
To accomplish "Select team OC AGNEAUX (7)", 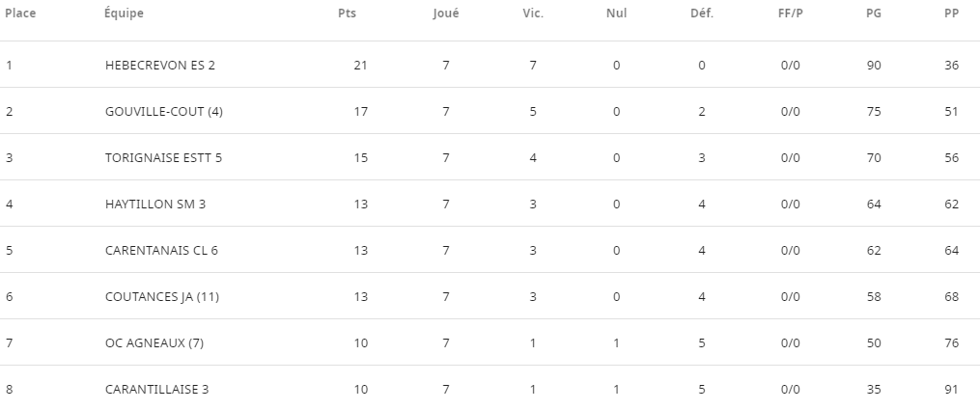I will [x=154, y=342].
